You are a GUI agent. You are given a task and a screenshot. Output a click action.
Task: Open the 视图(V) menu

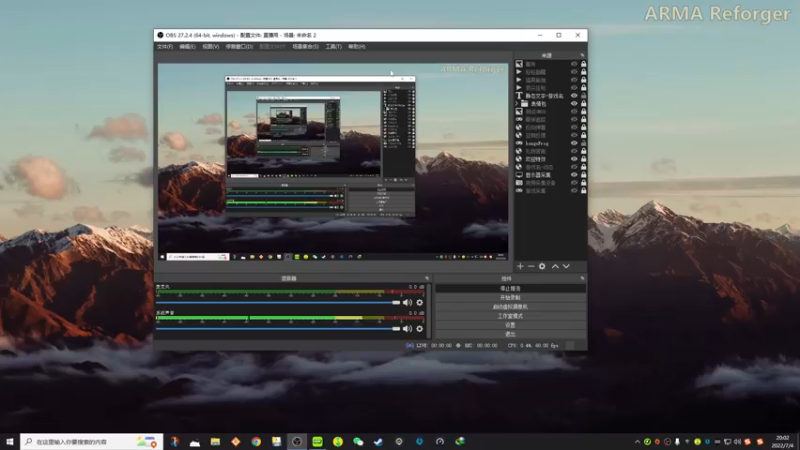[x=211, y=46]
